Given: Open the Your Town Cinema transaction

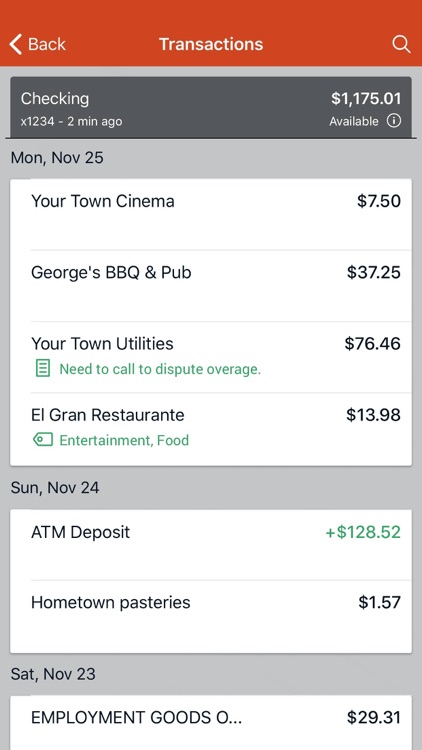Looking at the screenshot, I should tap(211, 215).
